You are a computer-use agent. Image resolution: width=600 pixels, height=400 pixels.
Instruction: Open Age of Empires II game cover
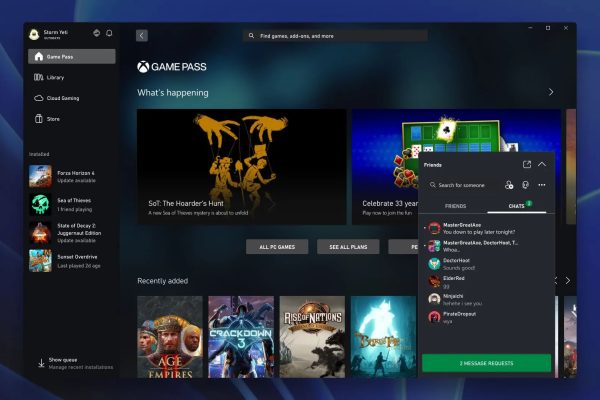(170, 337)
